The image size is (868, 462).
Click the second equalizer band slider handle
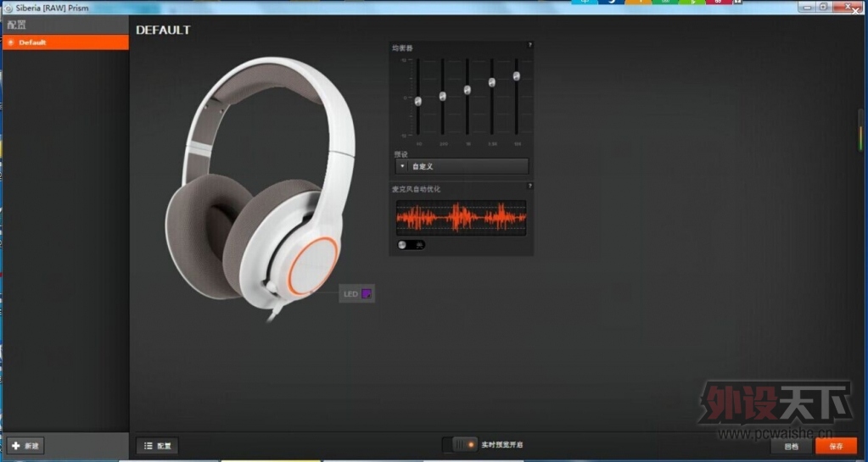pos(442,97)
